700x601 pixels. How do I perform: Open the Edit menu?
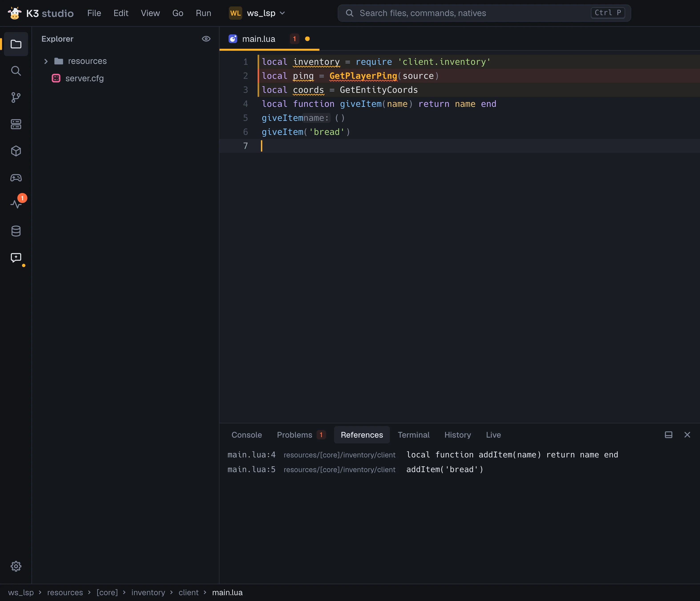121,13
